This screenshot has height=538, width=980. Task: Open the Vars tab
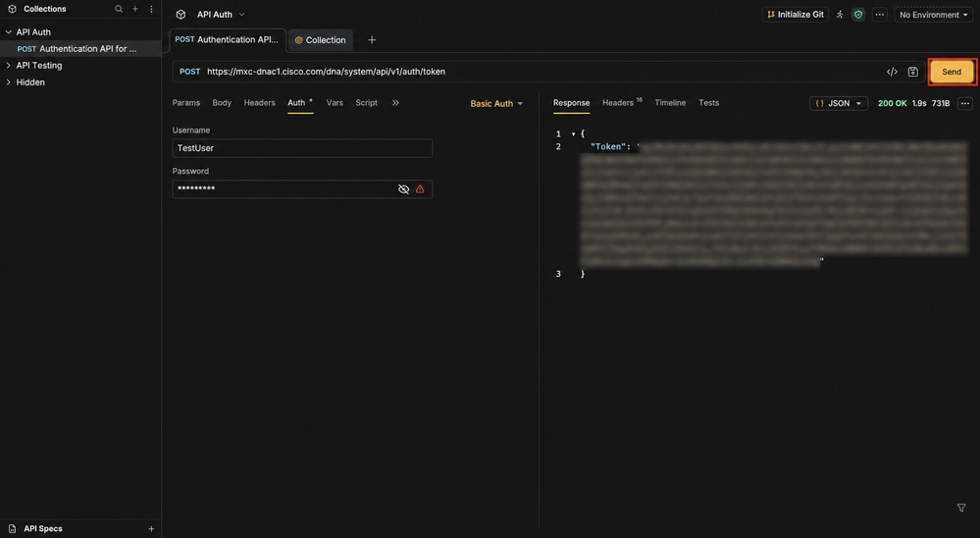pos(335,103)
